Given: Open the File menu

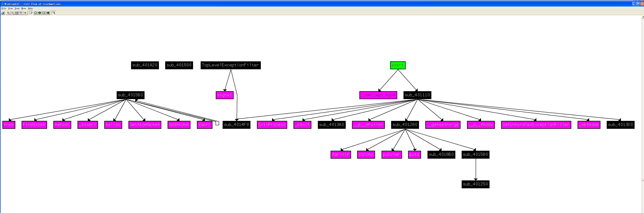Looking at the screenshot, I should pyautogui.click(x=4, y=8).
